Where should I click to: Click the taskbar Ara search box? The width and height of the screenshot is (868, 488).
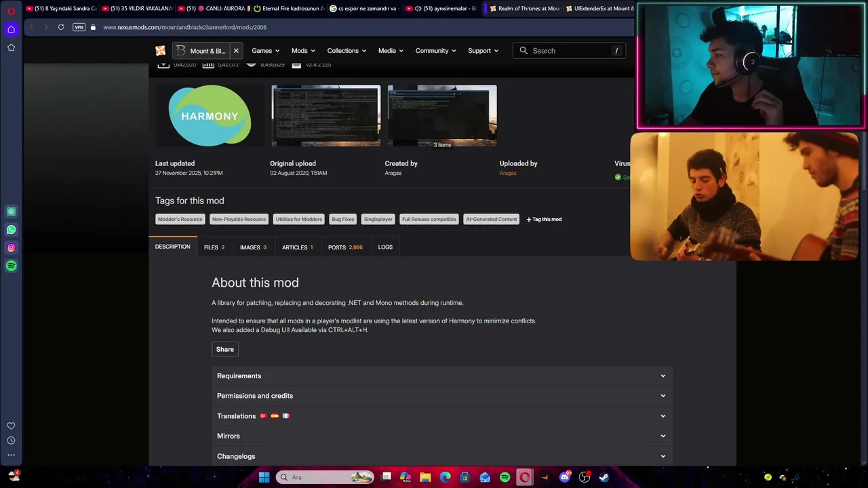(325, 477)
